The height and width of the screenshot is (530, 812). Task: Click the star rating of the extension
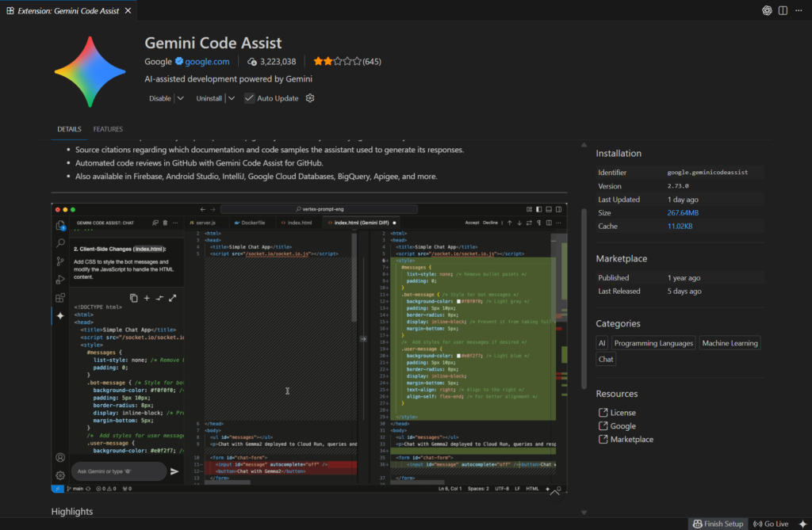point(337,62)
